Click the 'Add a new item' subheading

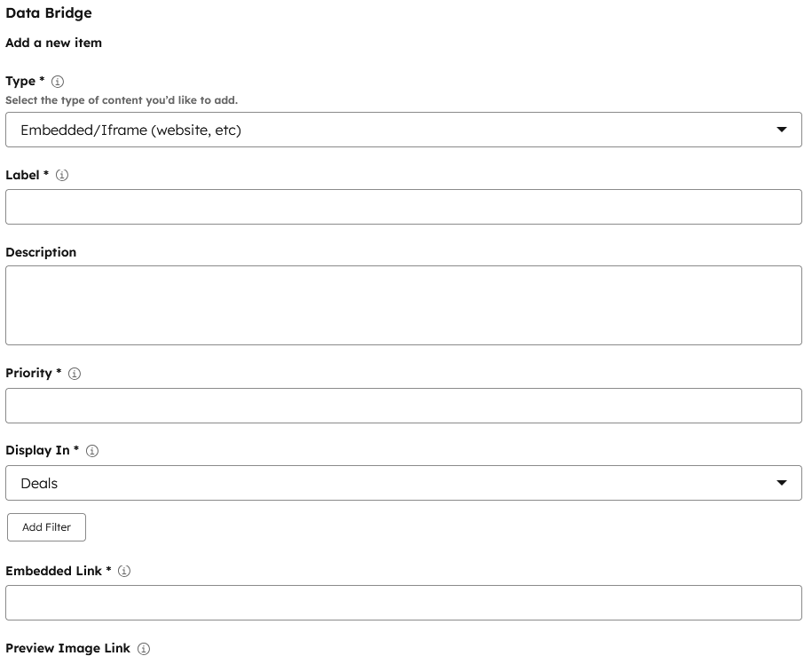click(x=53, y=43)
